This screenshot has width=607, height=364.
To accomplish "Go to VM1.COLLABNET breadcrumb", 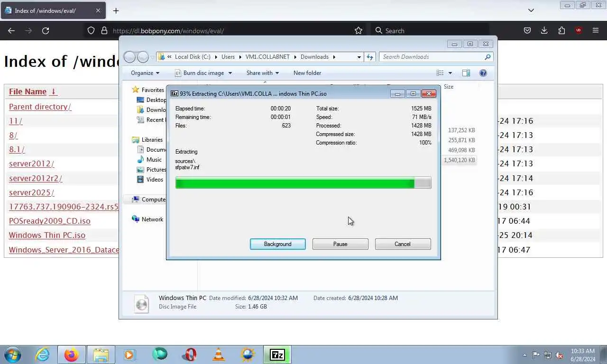I will pos(267,57).
